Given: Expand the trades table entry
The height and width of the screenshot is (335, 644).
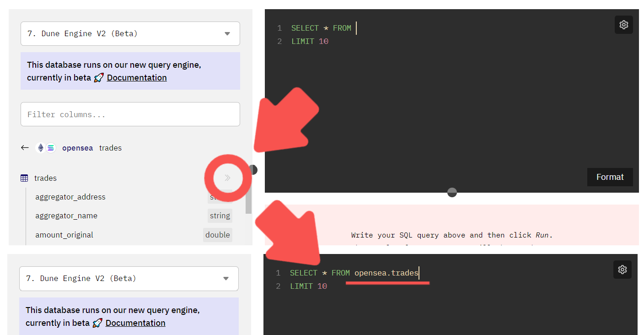Looking at the screenshot, I should [45, 178].
